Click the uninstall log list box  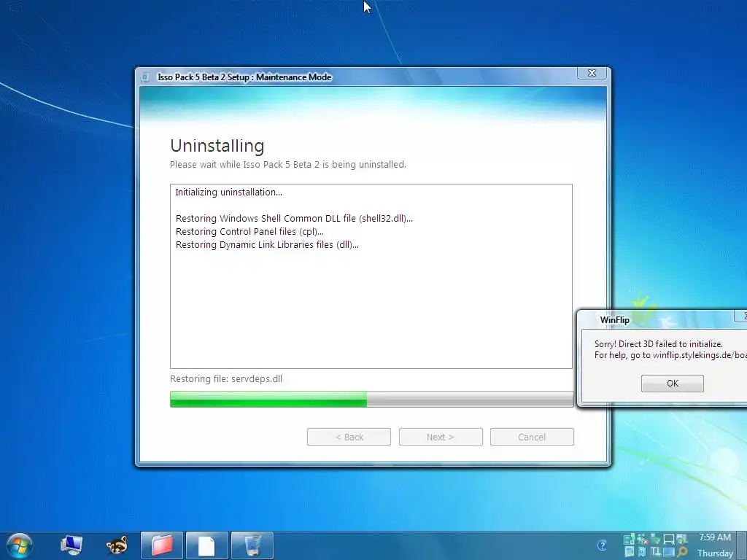371,276
